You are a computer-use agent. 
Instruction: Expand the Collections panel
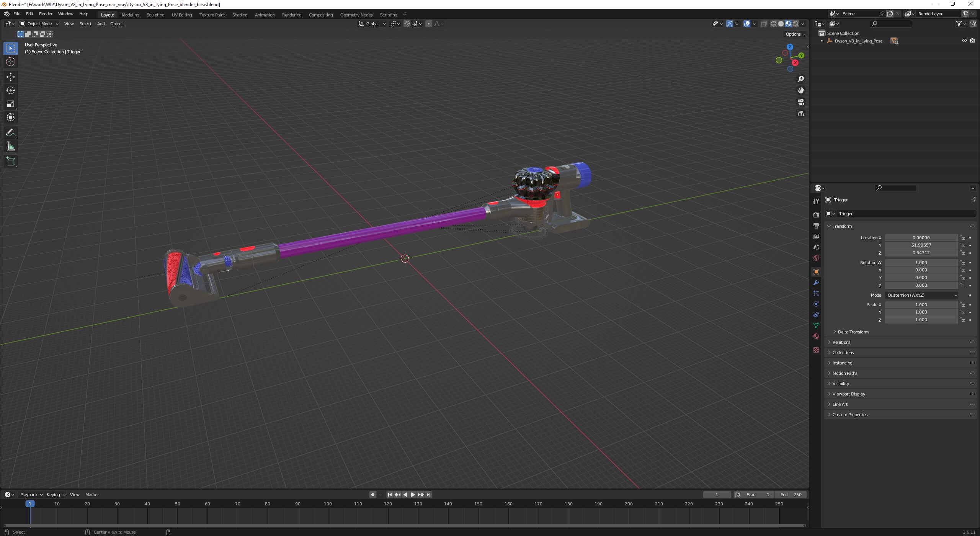[843, 353]
